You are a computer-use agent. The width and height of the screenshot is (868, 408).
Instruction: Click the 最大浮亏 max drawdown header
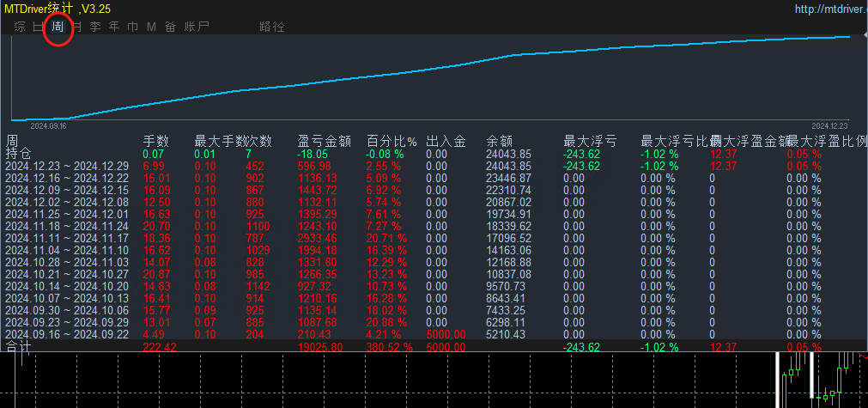[x=590, y=142]
